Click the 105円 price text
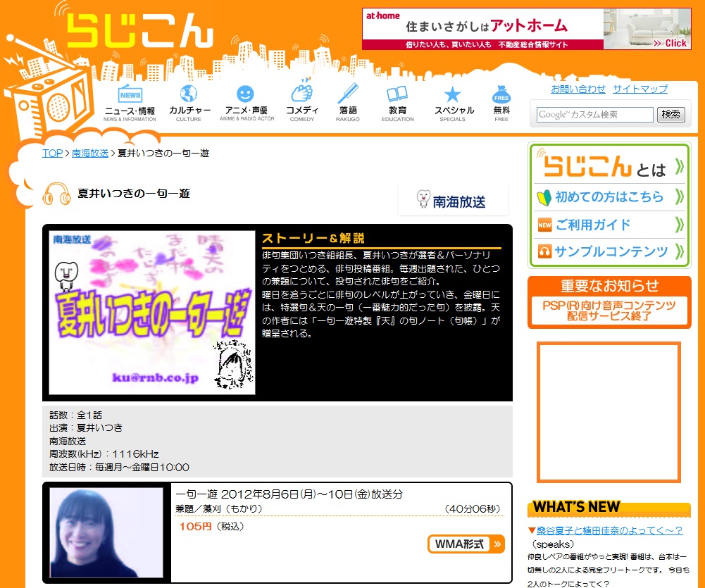 [x=195, y=527]
